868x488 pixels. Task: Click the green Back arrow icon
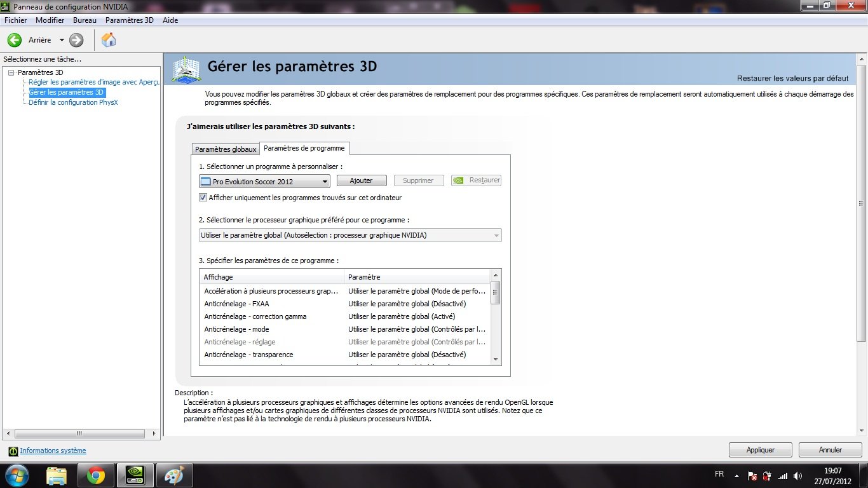click(x=15, y=40)
